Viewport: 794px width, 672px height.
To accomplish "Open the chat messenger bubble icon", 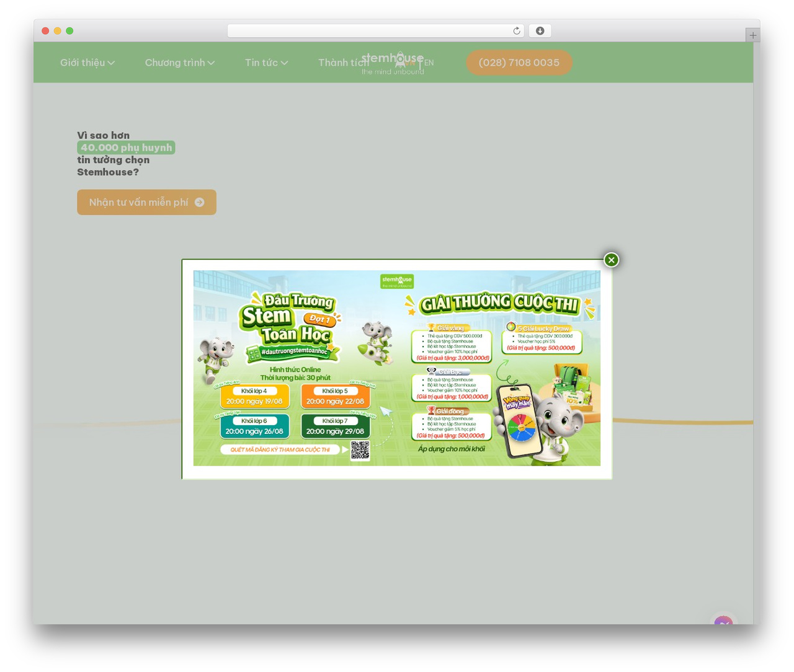I will 723,620.
